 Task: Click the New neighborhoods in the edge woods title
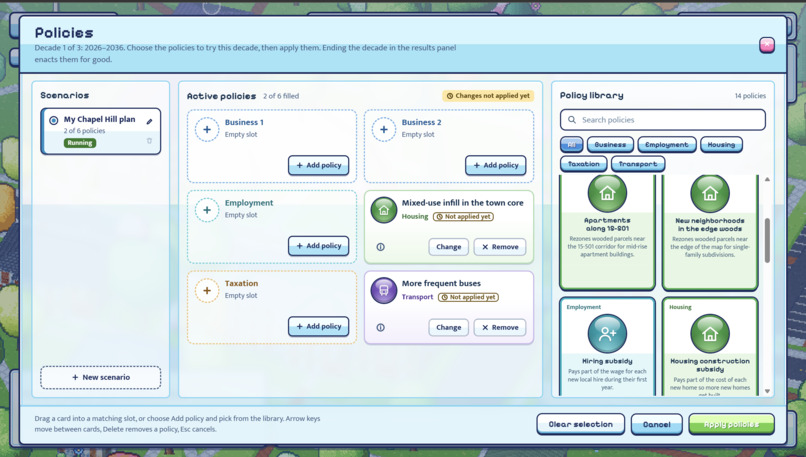[710, 225]
